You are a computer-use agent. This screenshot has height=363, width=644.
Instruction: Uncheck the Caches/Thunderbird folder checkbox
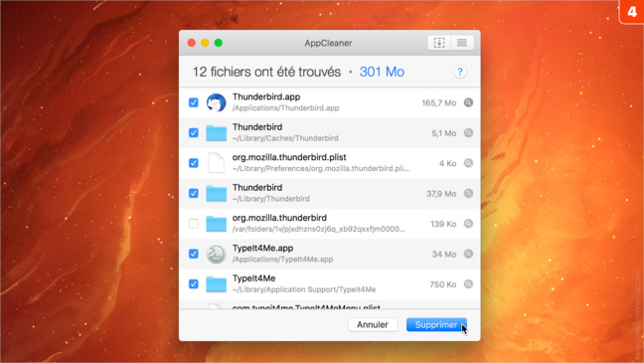tap(194, 133)
